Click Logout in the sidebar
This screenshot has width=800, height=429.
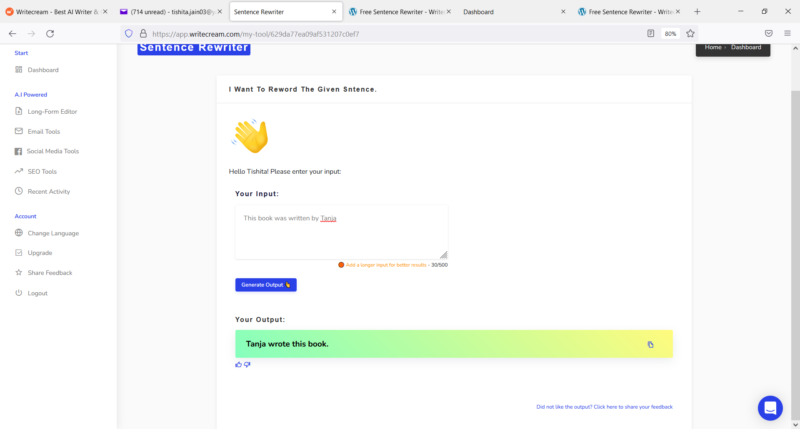[x=37, y=293]
